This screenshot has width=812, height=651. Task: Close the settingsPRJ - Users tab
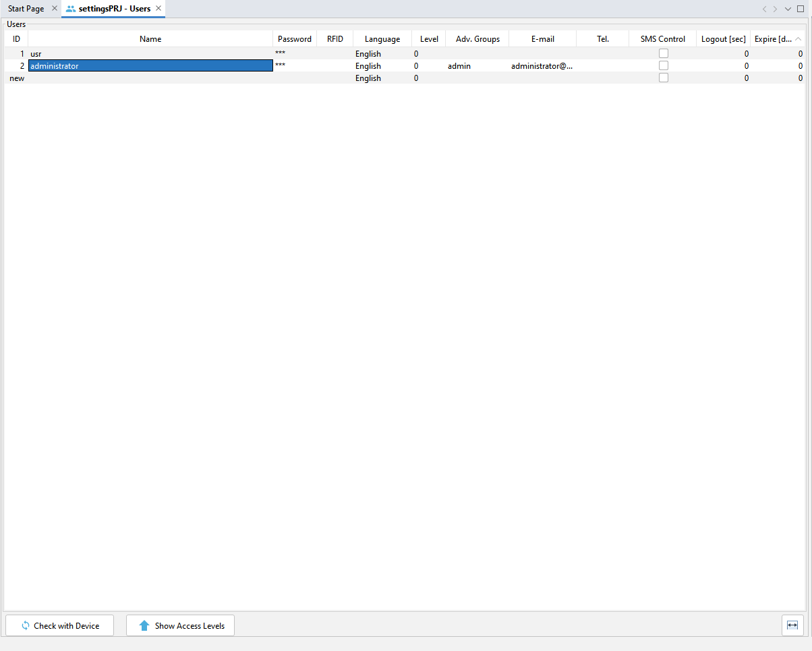[158, 9]
